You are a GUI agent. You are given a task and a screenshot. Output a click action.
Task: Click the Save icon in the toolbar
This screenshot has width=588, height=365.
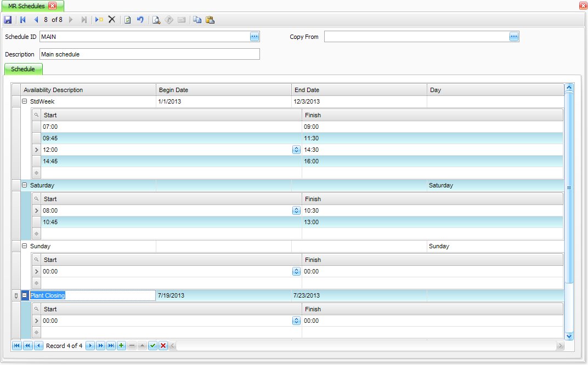point(8,20)
